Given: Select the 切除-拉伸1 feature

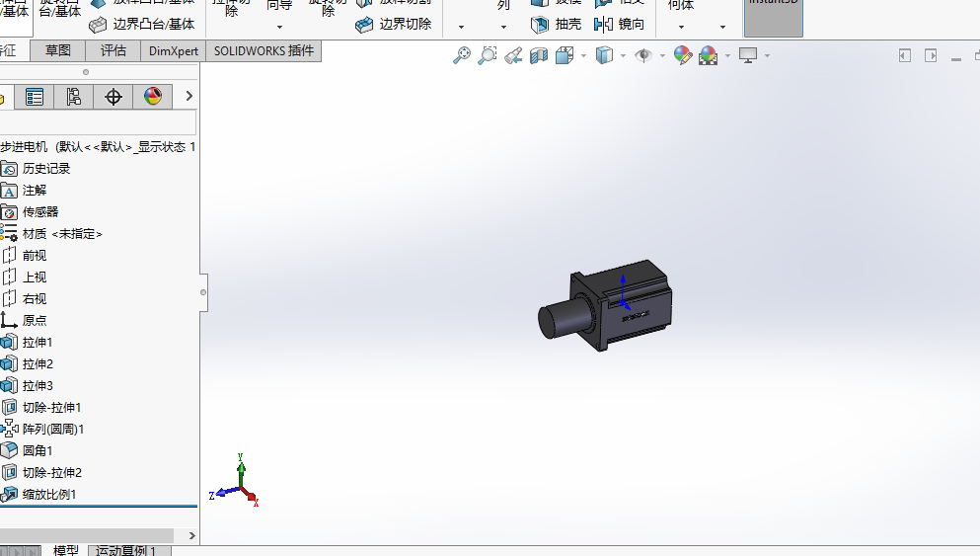Looking at the screenshot, I should 41,407.
